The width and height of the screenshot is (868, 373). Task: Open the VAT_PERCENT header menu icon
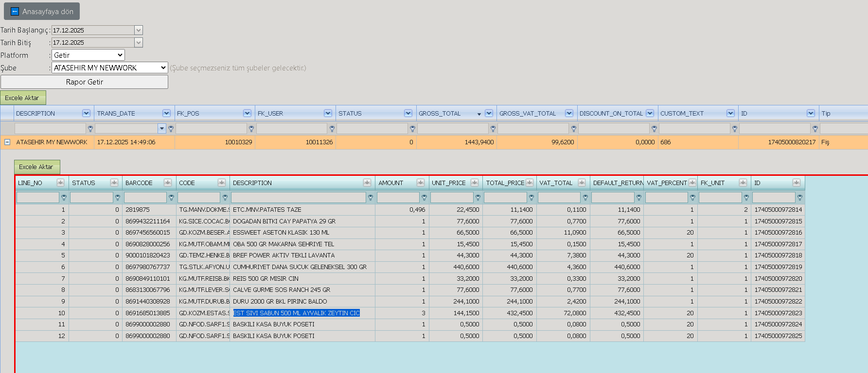[x=692, y=183]
